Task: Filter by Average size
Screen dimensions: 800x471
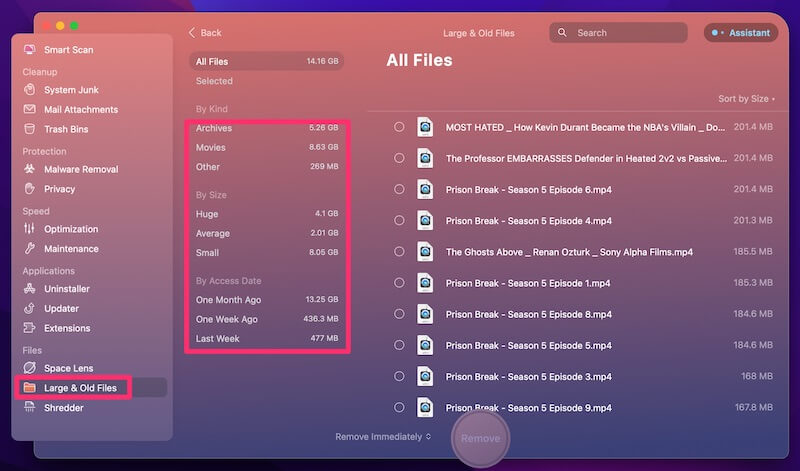Action: [x=267, y=233]
